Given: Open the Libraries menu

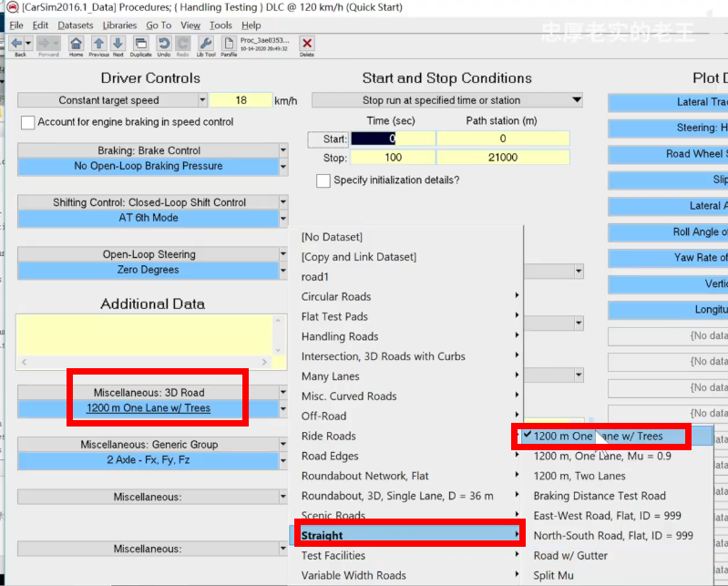Looking at the screenshot, I should pyautogui.click(x=119, y=26).
